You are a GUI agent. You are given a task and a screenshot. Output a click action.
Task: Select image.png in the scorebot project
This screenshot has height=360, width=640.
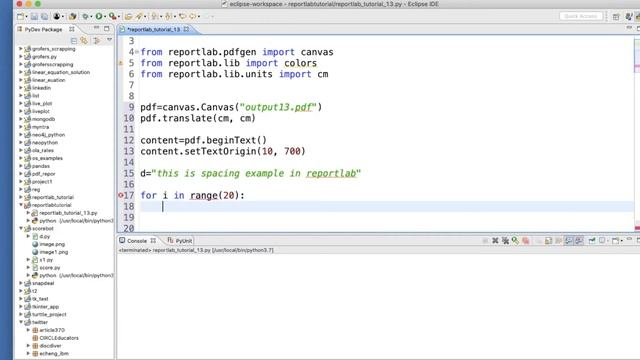pyautogui.click(x=52, y=244)
